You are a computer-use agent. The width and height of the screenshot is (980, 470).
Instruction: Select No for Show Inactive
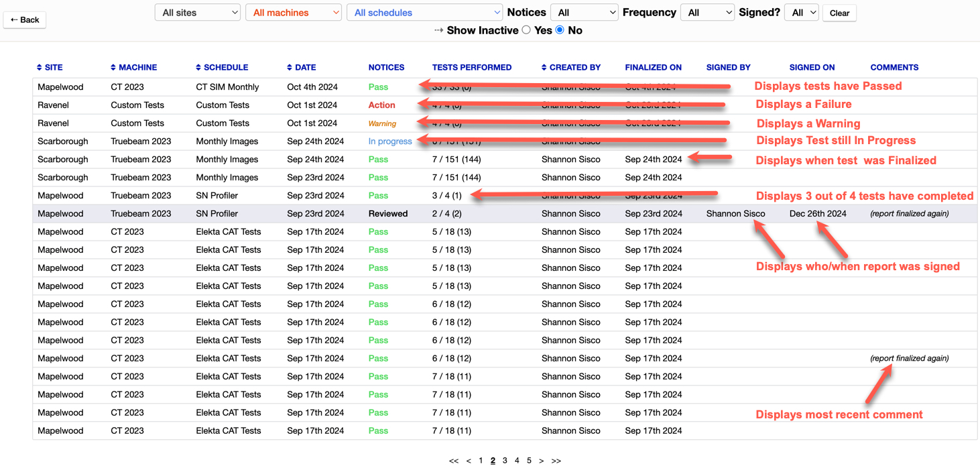(x=560, y=30)
